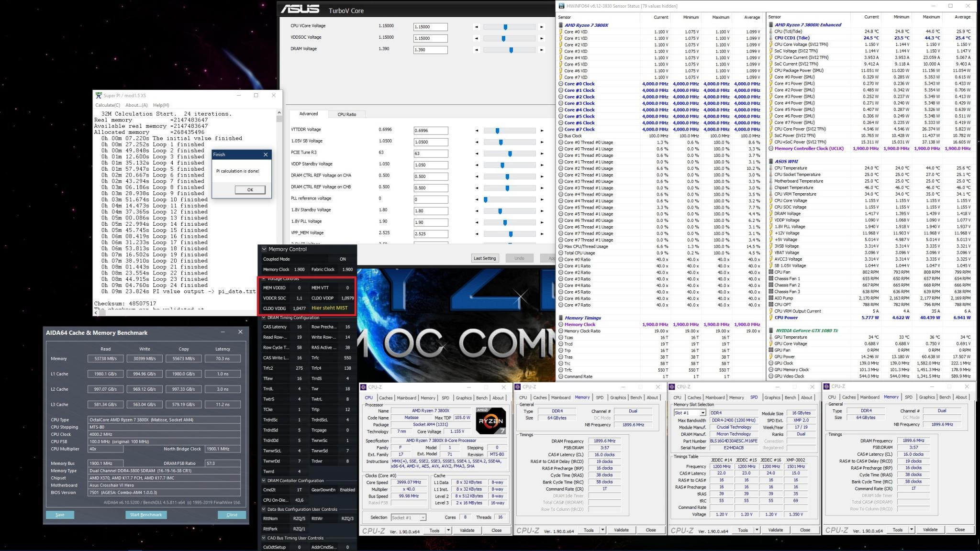This screenshot has width=980, height=551.
Task: Click the right arrow for CPU VCore Voltage
Action: click(542, 27)
